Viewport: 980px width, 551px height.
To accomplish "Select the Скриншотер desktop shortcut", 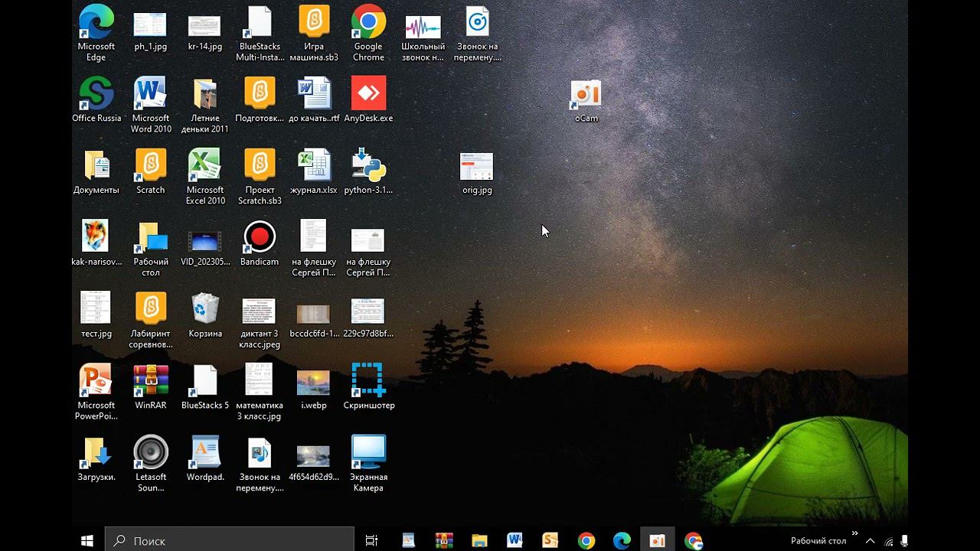I will coord(368,388).
